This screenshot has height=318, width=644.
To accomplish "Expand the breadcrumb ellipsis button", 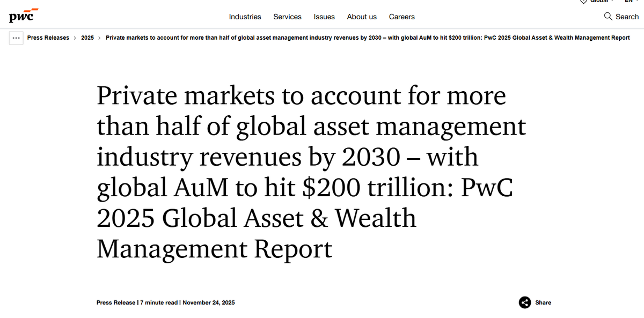I will click(16, 38).
